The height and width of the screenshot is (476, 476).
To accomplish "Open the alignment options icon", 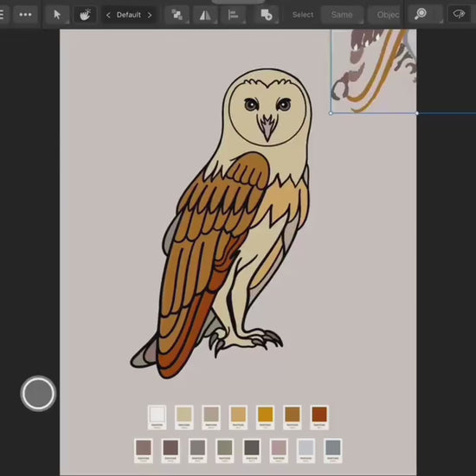I will tap(233, 15).
